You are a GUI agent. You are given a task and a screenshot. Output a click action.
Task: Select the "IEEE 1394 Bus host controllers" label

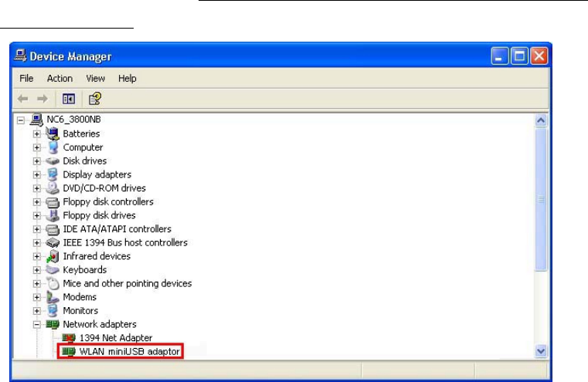coord(125,242)
